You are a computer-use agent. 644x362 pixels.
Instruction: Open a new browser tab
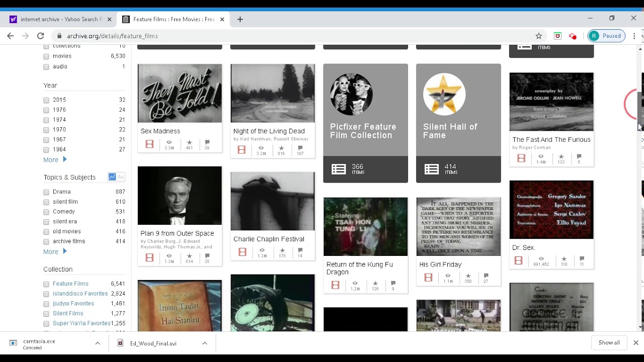(x=240, y=19)
